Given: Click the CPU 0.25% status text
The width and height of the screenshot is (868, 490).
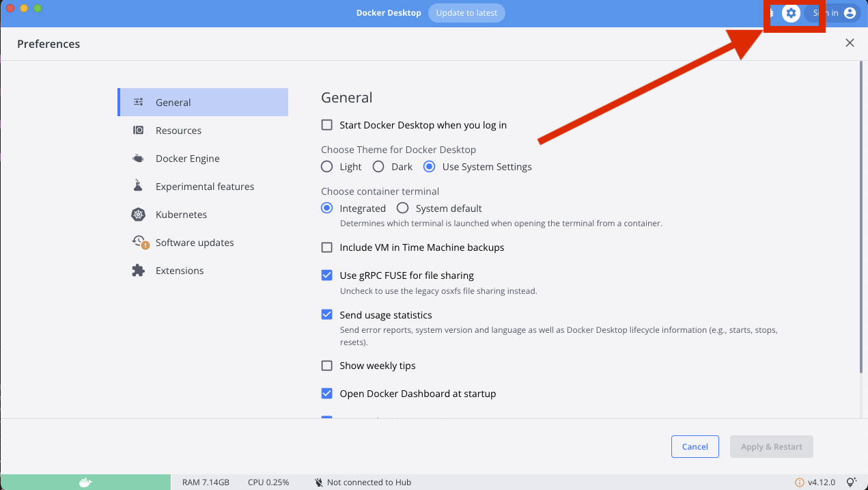Looking at the screenshot, I should [x=268, y=482].
